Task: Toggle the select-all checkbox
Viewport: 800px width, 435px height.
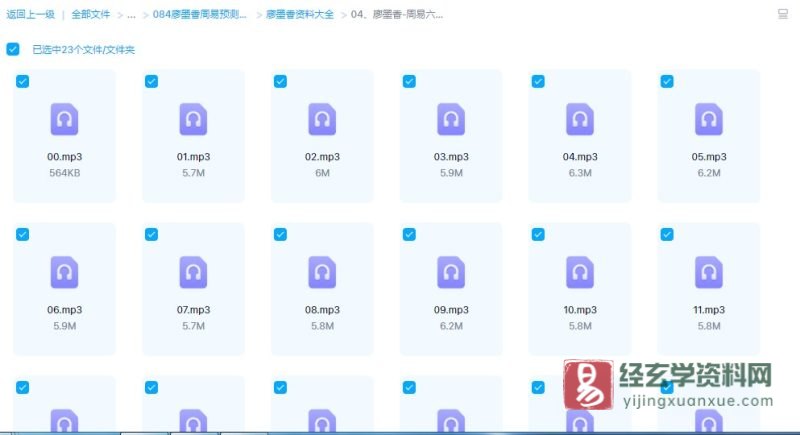Action: pos(13,49)
